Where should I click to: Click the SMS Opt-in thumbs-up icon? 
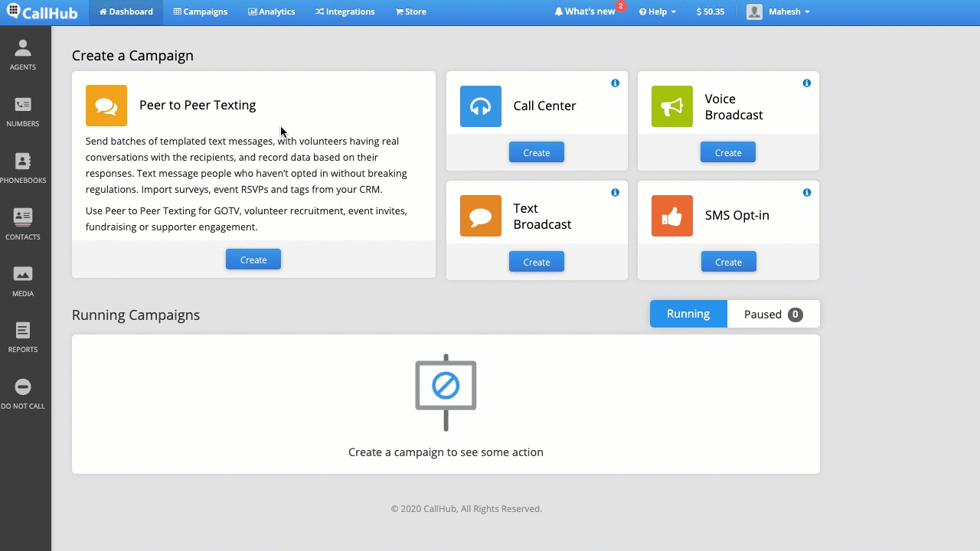pyautogui.click(x=672, y=216)
